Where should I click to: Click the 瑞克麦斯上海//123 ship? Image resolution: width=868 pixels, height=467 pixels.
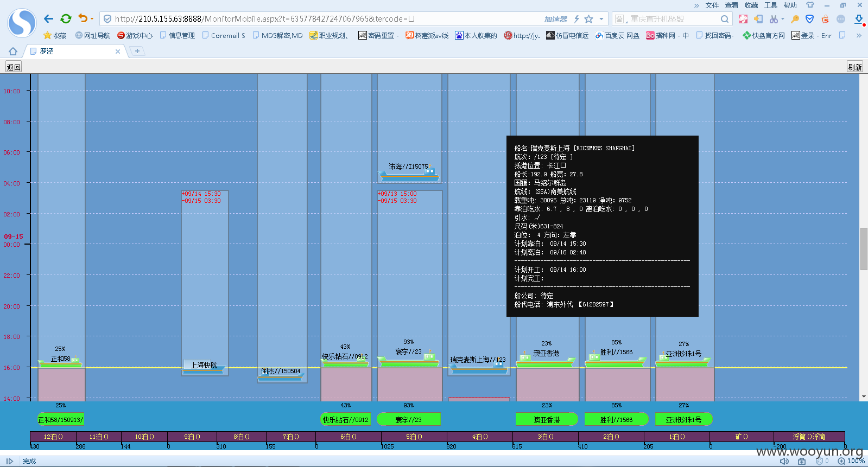(x=478, y=366)
